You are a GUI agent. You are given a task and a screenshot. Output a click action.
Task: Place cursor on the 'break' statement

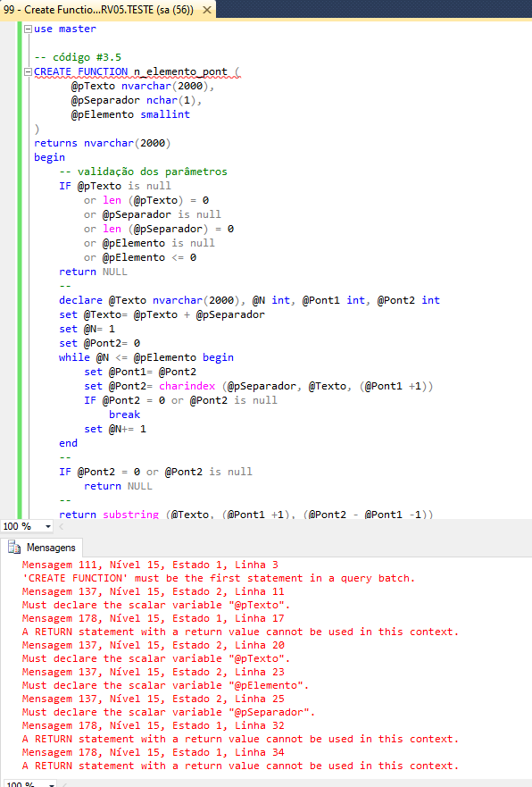124,414
